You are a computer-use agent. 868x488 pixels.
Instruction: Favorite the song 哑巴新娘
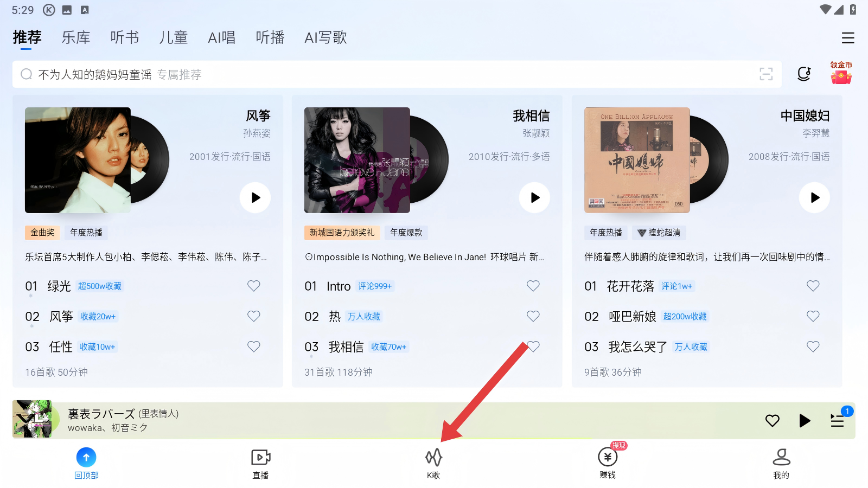tap(813, 316)
